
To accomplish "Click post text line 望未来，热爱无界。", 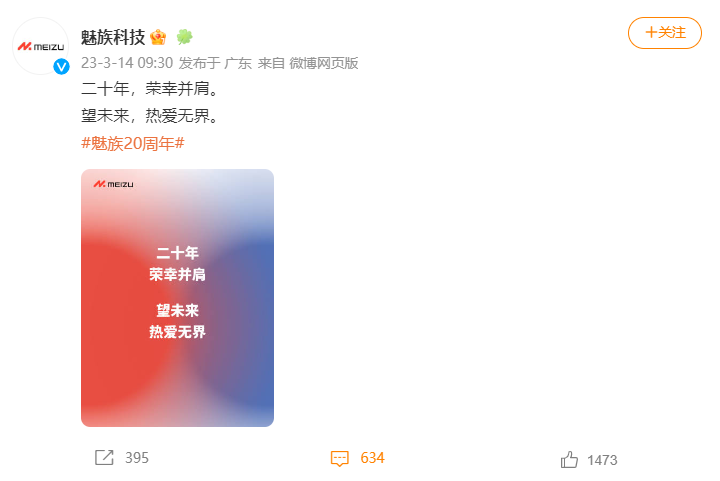I will tap(150, 116).
